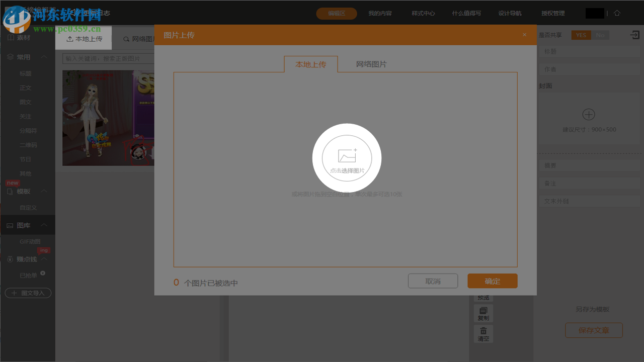Collapse the 常用 section chevron
This screenshot has width=644, height=362.
point(44,57)
